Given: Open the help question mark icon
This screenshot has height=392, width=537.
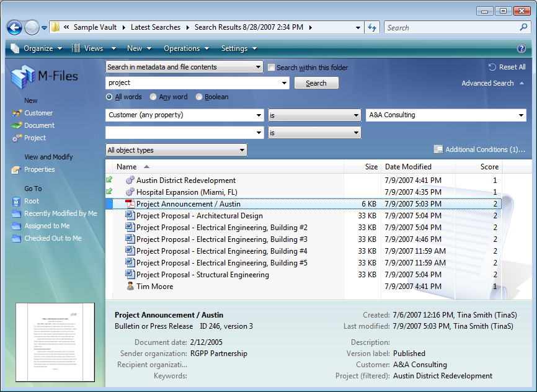Looking at the screenshot, I should (521, 48).
